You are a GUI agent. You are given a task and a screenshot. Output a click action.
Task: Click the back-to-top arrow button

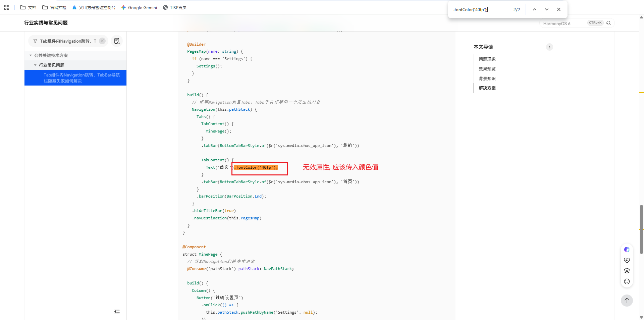(x=627, y=301)
